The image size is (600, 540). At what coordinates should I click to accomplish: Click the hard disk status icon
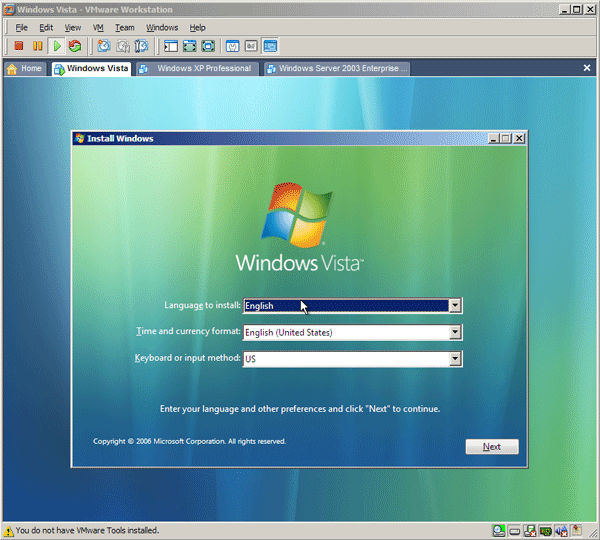(x=515, y=531)
